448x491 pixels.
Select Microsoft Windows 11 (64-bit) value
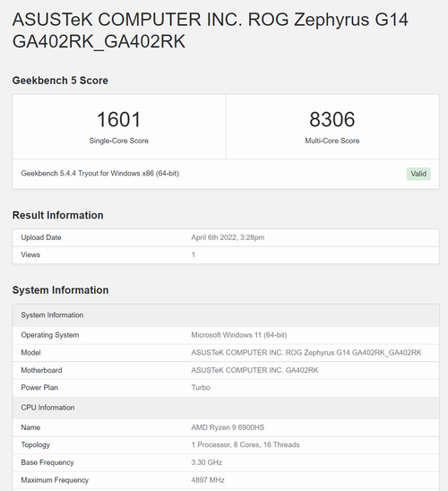click(239, 335)
